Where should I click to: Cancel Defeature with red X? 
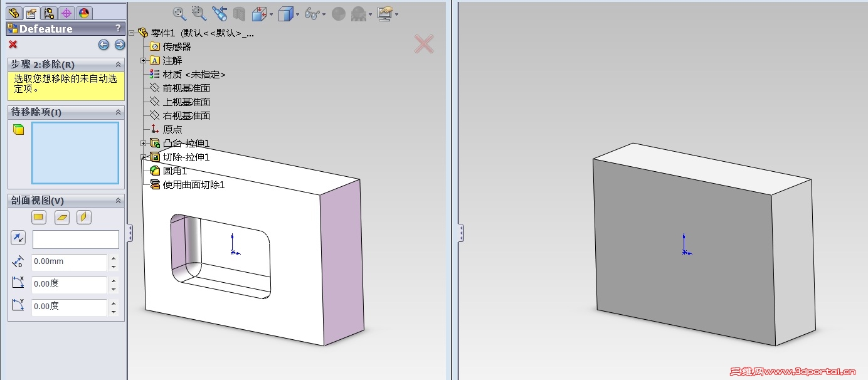point(13,45)
